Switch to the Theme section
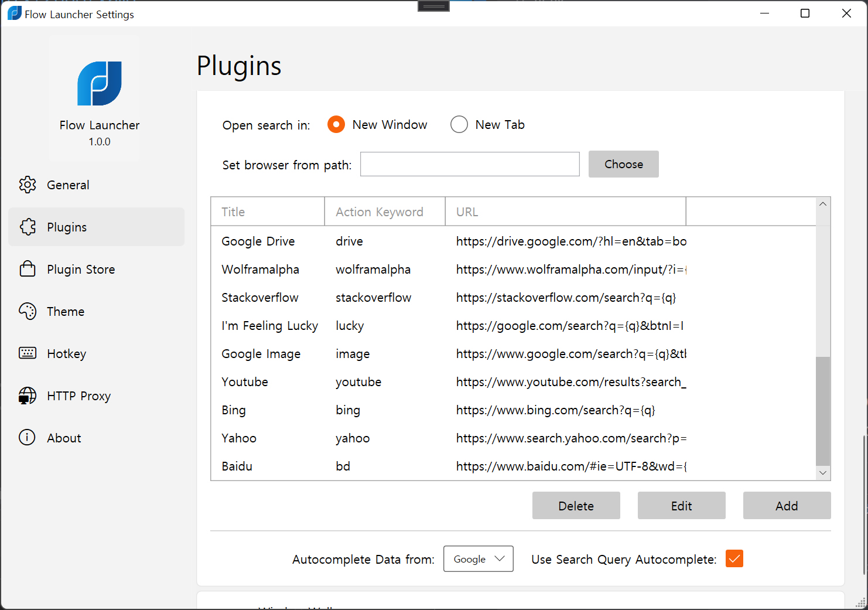868x610 pixels. pyautogui.click(x=97, y=311)
